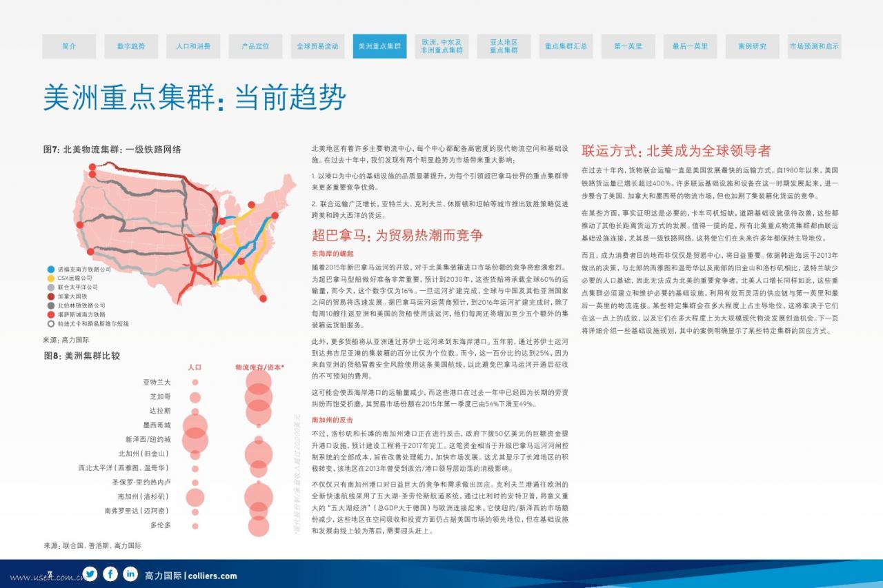Click the 亚特兰大 population bubble

click(195, 382)
